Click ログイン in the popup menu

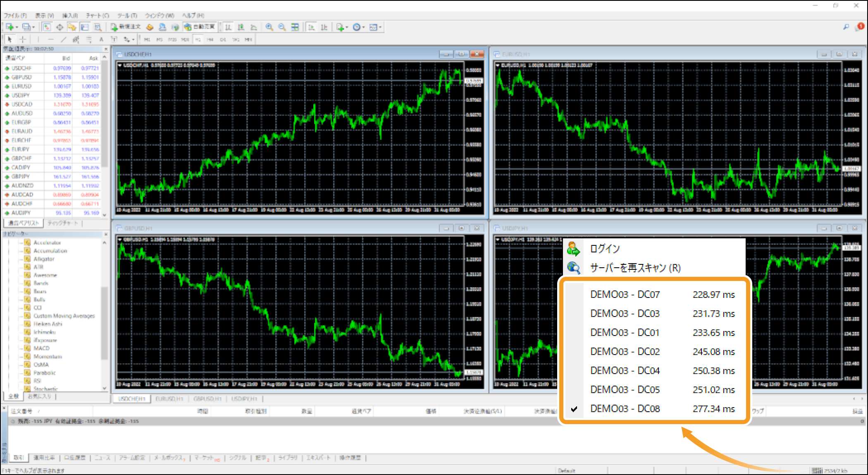pyautogui.click(x=605, y=249)
